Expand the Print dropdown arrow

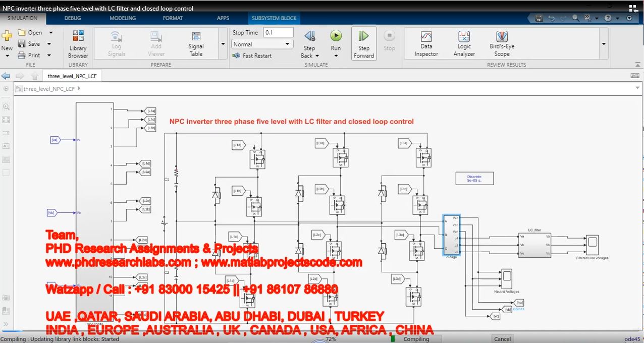(x=49, y=55)
